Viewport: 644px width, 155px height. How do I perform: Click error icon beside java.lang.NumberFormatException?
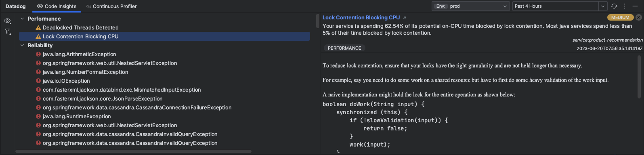(38, 72)
